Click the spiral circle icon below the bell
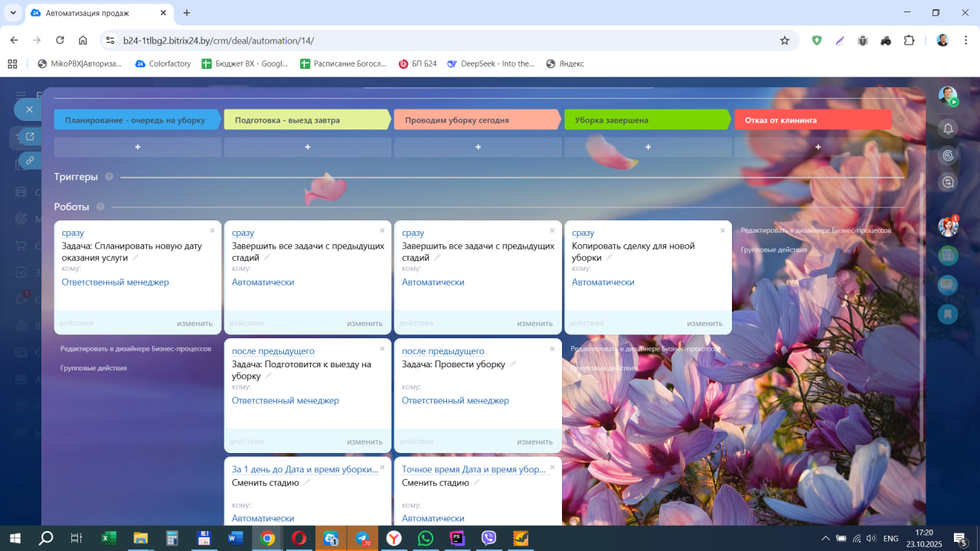The image size is (980, 551). point(948,155)
